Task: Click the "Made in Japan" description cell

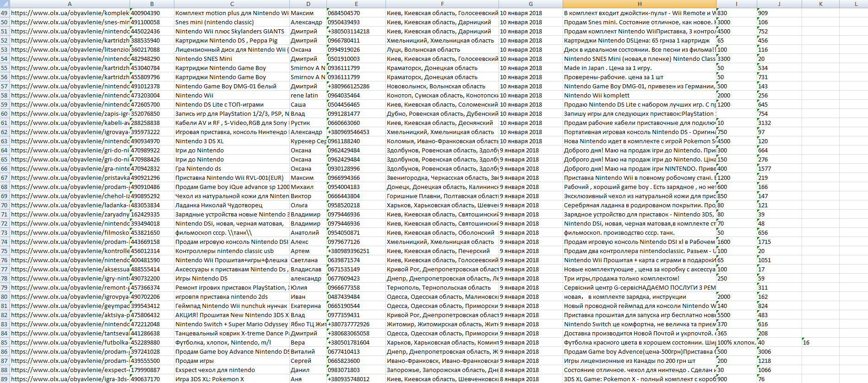Action: point(640,68)
